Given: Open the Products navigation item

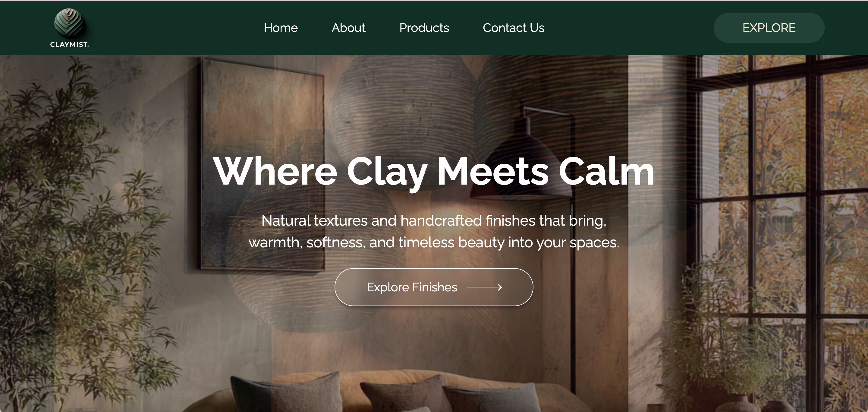Looking at the screenshot, I should point(424,28).
